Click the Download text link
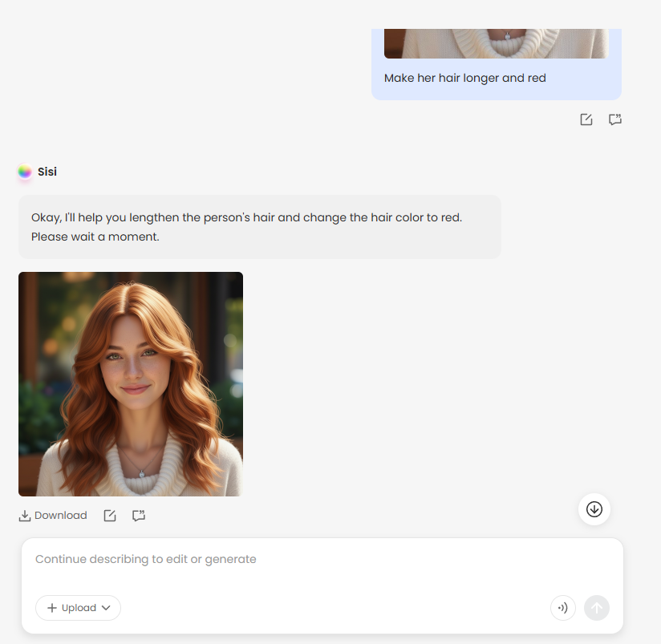This screenshot has height=644, width=661. (61, 516)
